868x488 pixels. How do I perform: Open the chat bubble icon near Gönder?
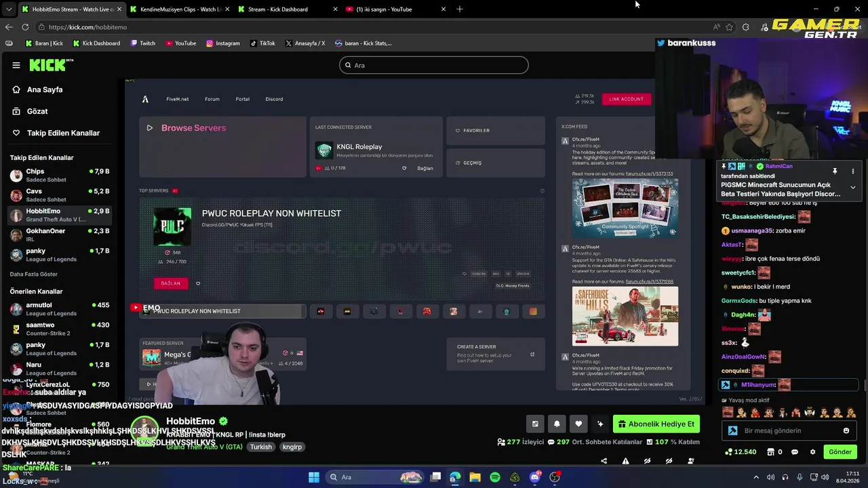(795, 452)
